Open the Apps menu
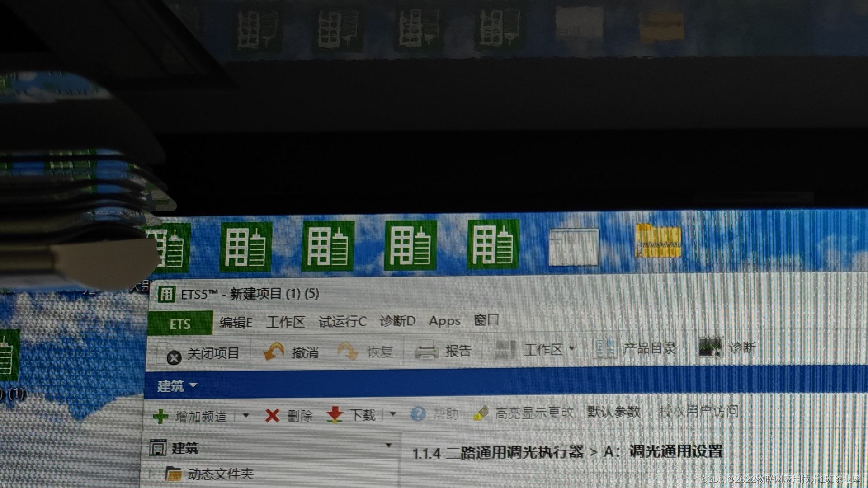 [444, 321]
